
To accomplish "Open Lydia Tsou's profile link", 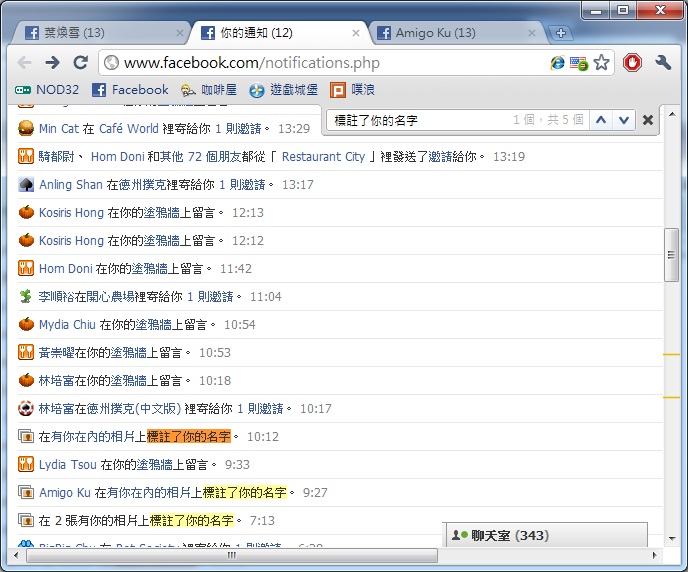I will 68,465.
